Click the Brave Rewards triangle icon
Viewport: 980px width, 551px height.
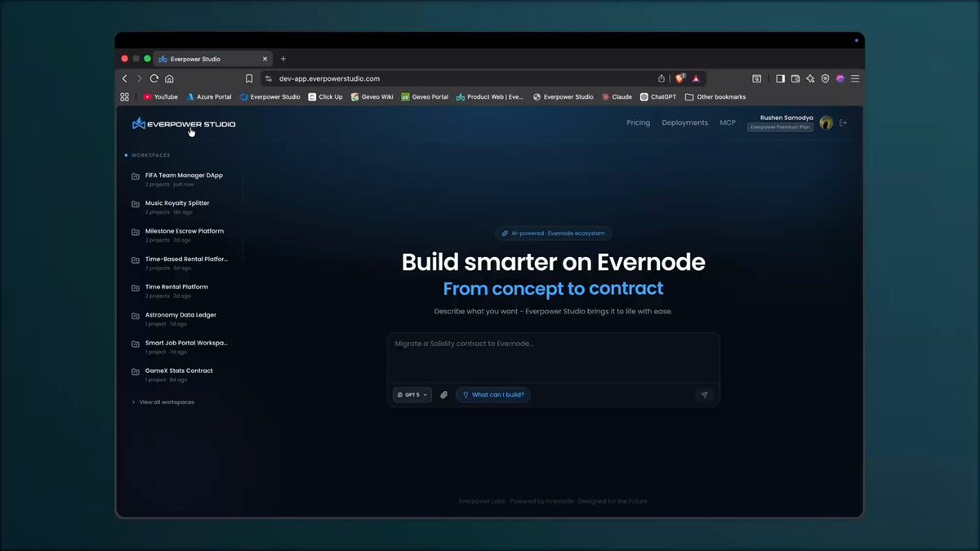696,78
